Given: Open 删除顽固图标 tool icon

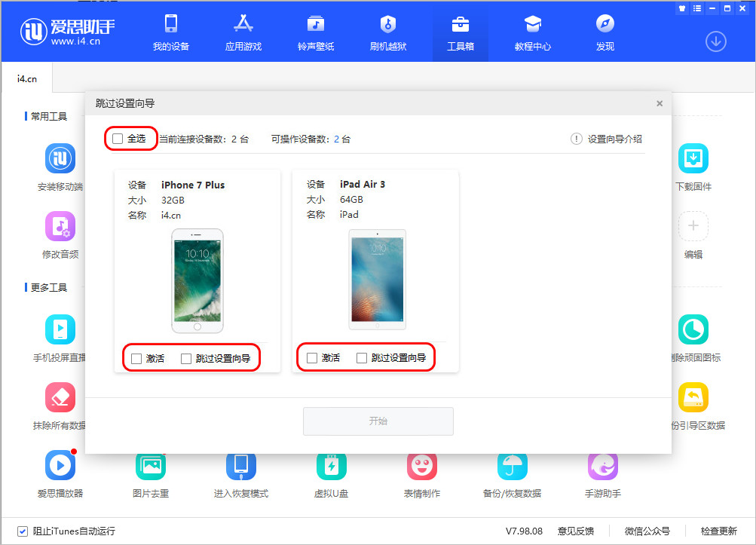Looking at the screenshot, I should pos(693,329).
